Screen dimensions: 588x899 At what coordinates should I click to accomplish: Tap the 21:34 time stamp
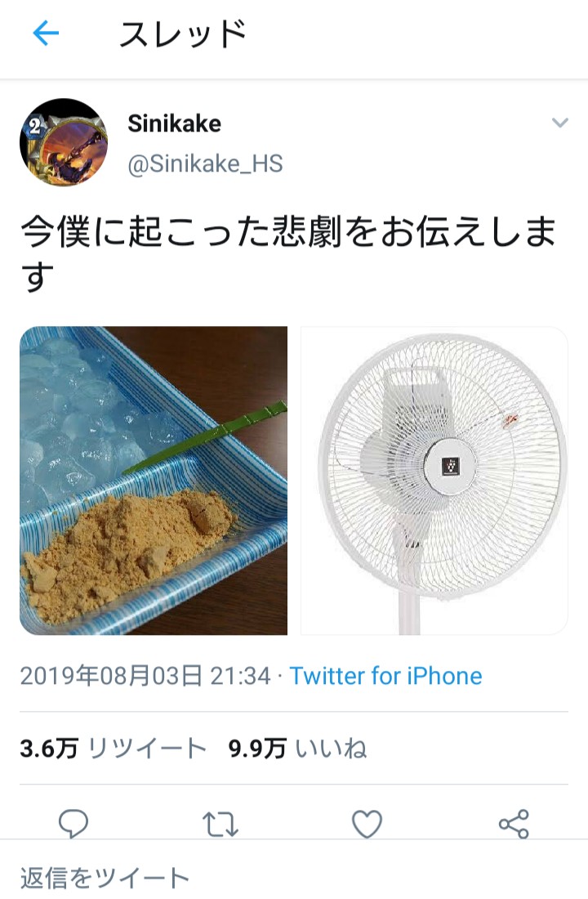coord(240,675)
